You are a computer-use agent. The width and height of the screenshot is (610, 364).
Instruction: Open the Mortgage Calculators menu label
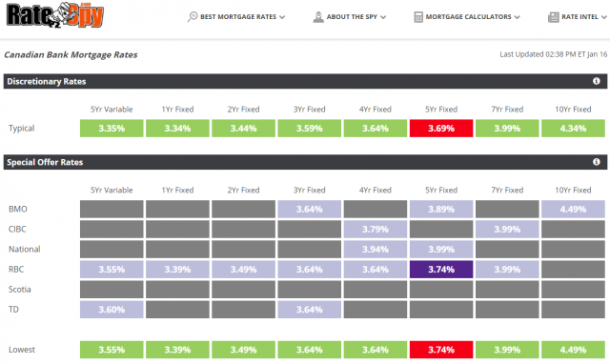point(468,17)
